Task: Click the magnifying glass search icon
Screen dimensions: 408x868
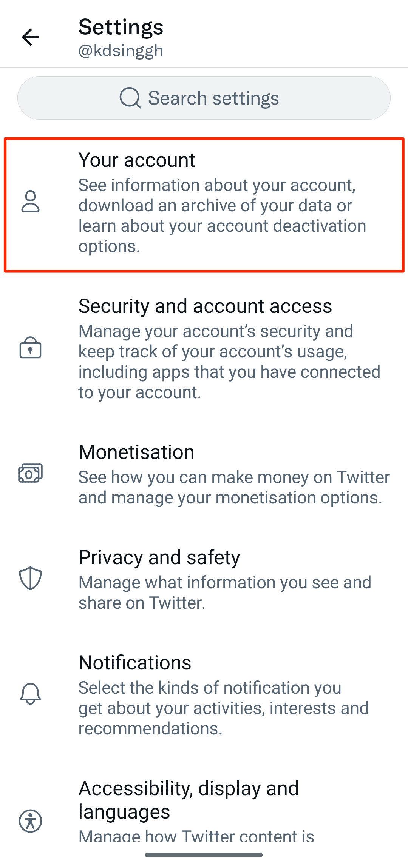Action: [130, 98]
